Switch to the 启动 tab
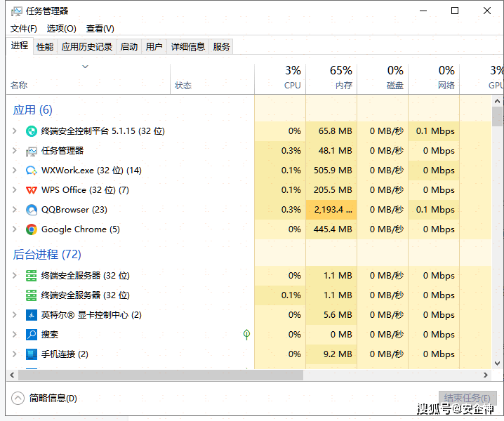 [129, 47]
